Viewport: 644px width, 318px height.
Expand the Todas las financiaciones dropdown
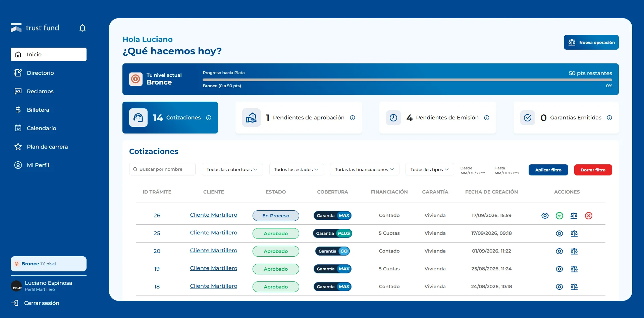point(365,169)
